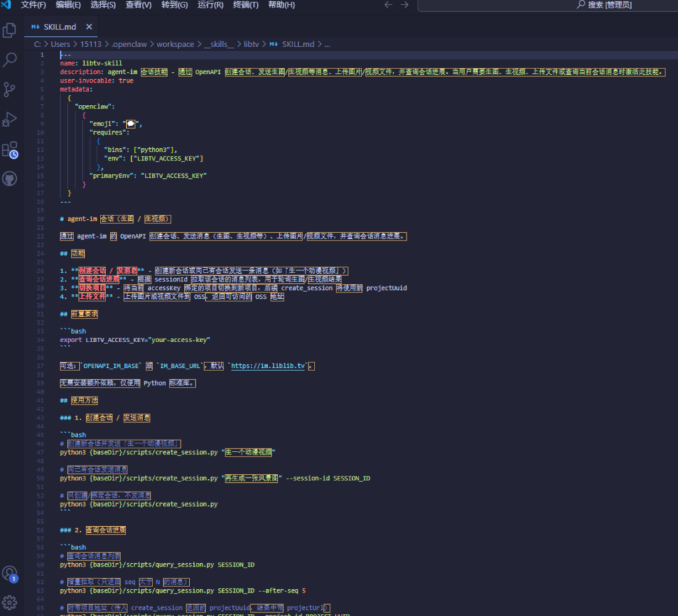Image resolution: width=678 pixels, height=616 pixels.
Task: Click the "env": ["LIBTV_ACCESS_KEY"] line
Action: coord(154,158)
